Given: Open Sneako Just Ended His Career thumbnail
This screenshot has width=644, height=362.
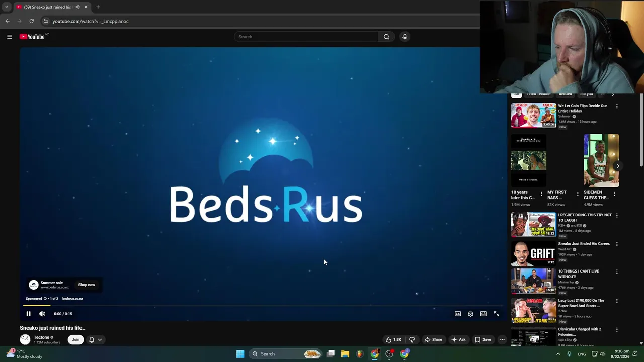Looking at the screenshot, I should point(534,253).
